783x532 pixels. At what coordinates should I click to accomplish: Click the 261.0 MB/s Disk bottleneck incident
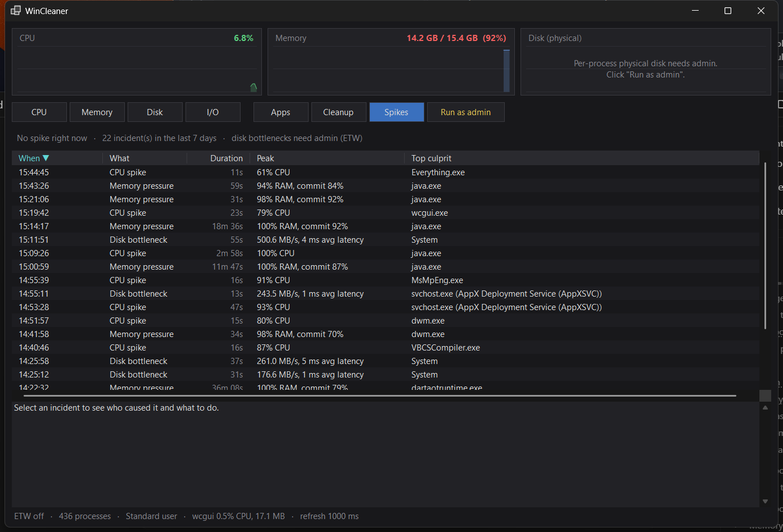386,361
